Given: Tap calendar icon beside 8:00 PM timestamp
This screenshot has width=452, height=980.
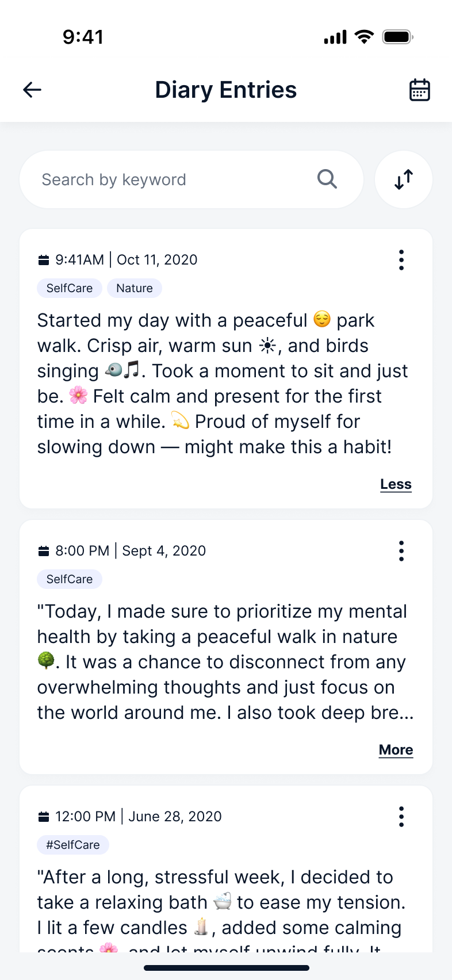Looking at the screenshot, I should (x=44, y=551).
